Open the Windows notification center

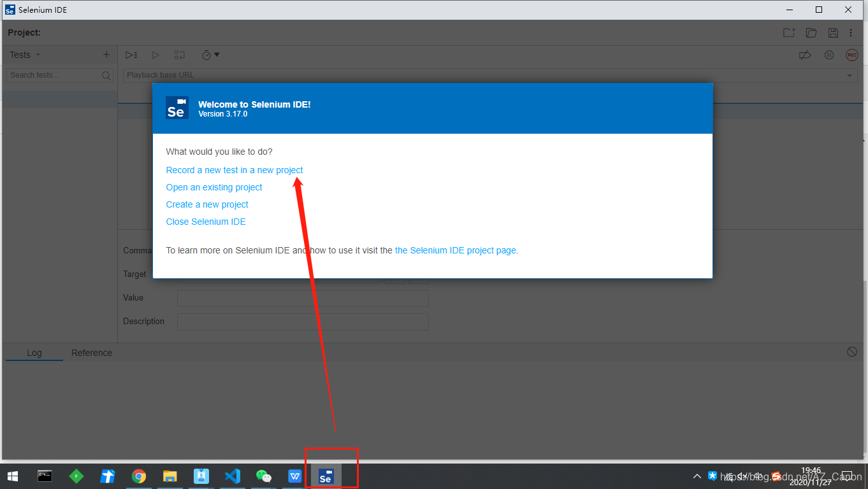[847, 476]
